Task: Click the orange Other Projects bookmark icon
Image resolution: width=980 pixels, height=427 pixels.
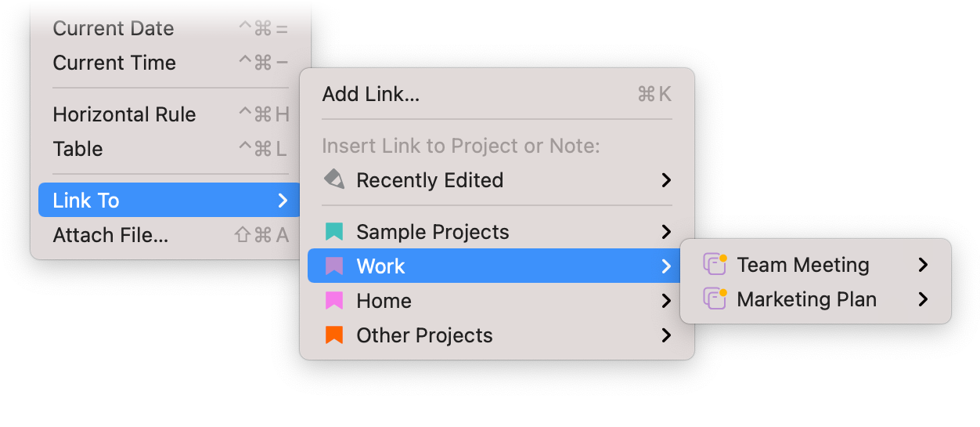Action: [x=334, y=335]
